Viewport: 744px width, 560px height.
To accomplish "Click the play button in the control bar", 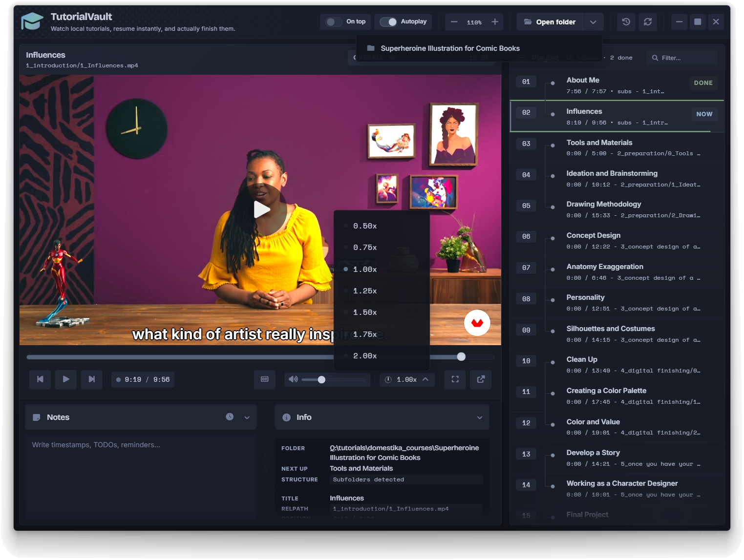I will 66,379.
